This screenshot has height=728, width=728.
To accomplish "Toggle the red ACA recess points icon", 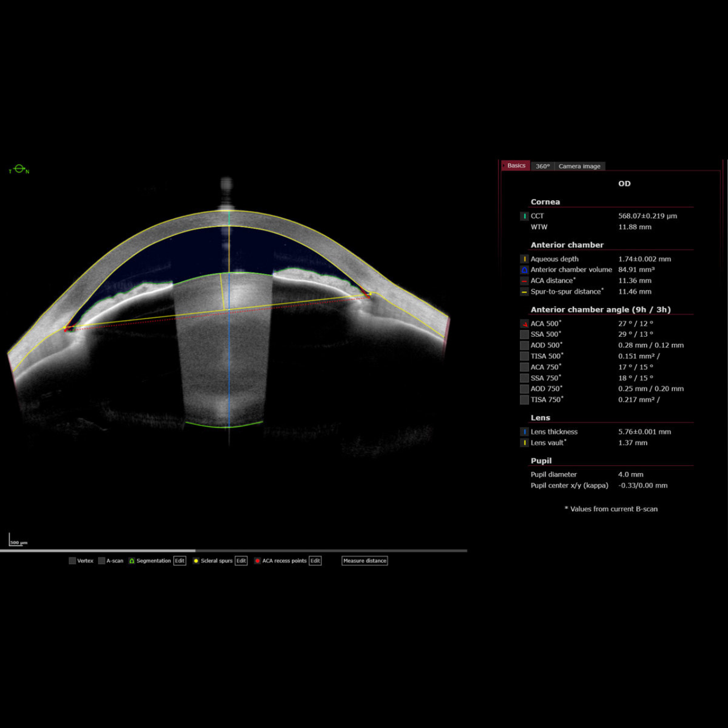I will point(258,561).
